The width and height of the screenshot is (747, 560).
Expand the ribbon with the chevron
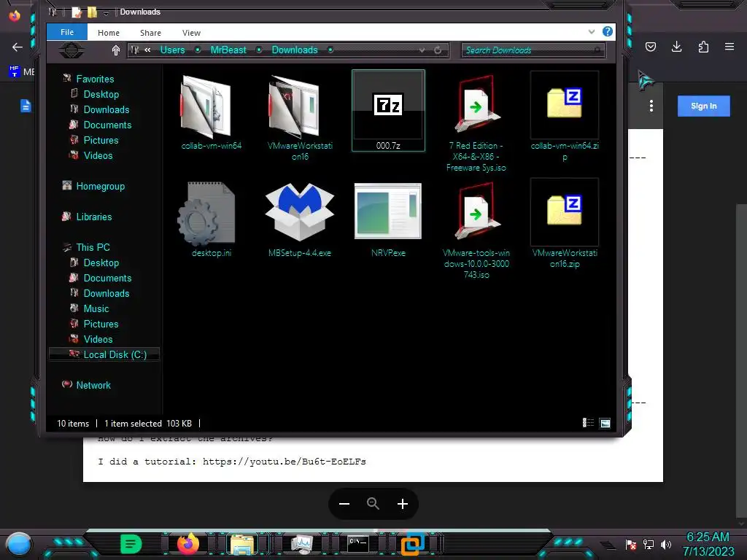591,32
